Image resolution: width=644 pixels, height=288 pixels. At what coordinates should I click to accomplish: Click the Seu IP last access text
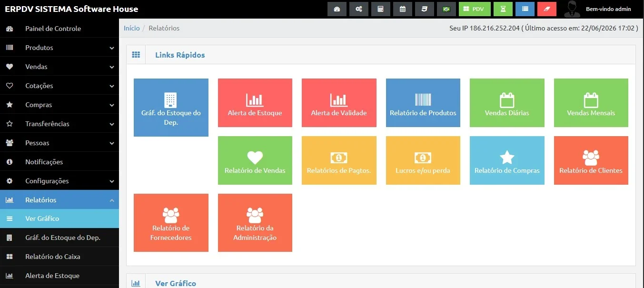(544, 28)
